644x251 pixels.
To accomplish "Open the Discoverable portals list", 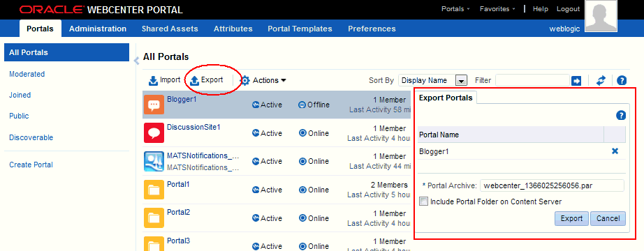I will (x=31, y=138).
